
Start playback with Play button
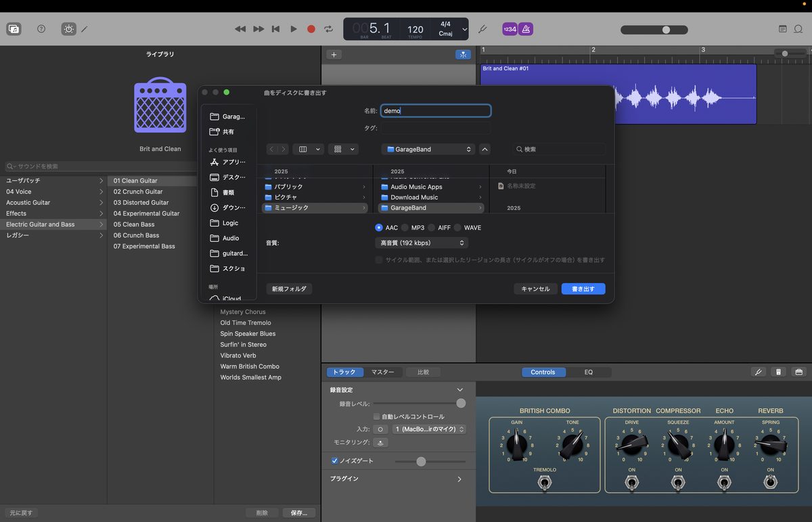pyautogui.click(x=294, y=29)
